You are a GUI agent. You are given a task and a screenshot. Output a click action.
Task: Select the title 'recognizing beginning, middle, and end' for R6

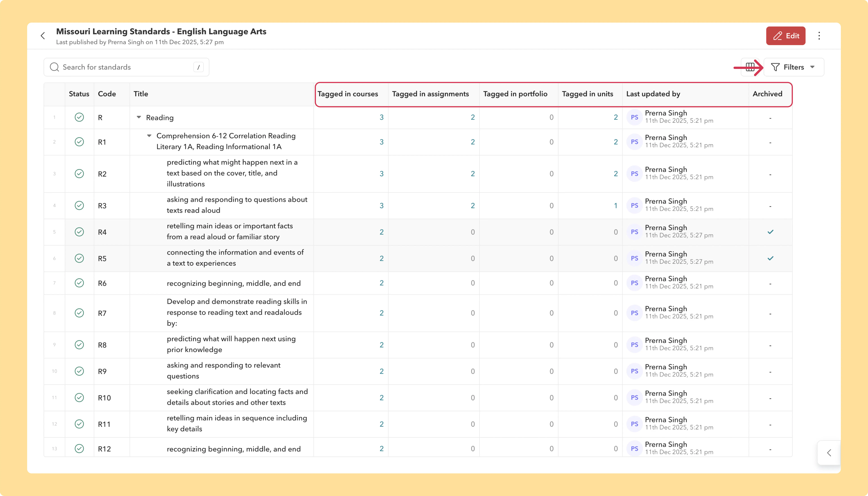point(234,283)
